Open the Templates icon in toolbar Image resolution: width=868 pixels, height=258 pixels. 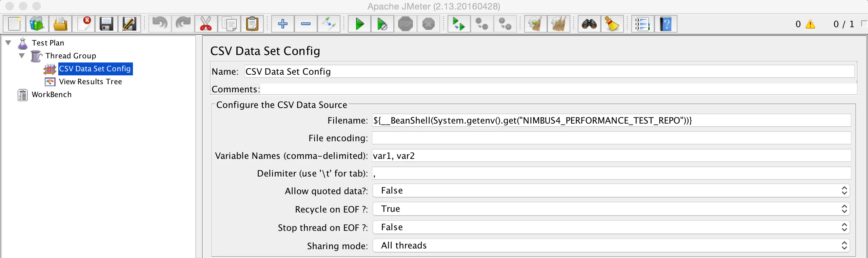pos(37,24)
